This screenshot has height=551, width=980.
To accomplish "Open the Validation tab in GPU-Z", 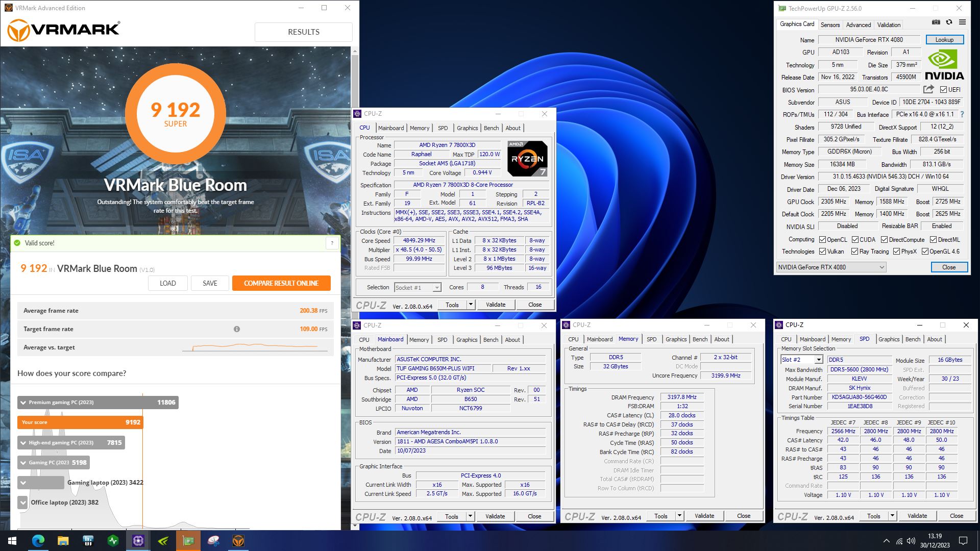I will click(889, 24).
